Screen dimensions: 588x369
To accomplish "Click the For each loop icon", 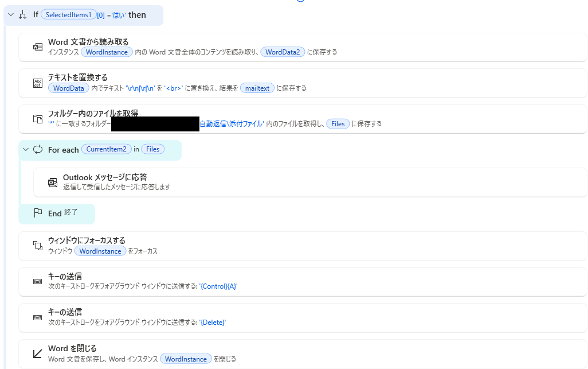I will click(38, 149).
